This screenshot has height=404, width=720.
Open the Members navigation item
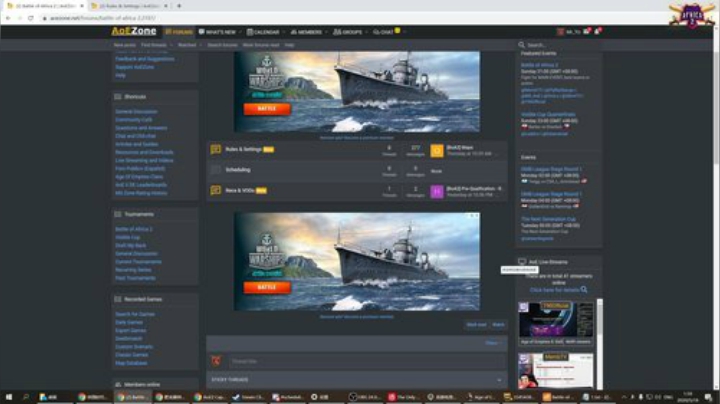point(306,32)
